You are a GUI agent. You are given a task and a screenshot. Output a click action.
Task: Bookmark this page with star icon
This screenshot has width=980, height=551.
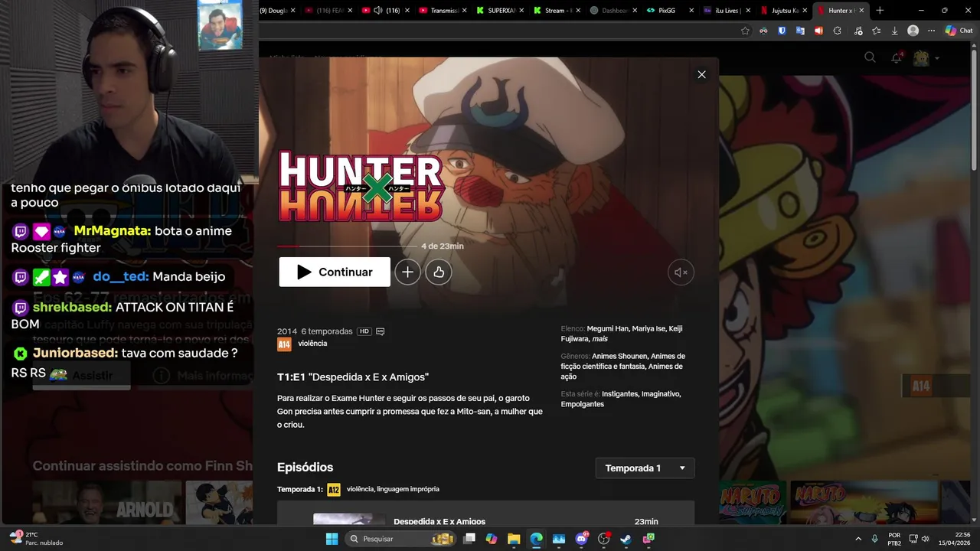(x=745, y=31)
